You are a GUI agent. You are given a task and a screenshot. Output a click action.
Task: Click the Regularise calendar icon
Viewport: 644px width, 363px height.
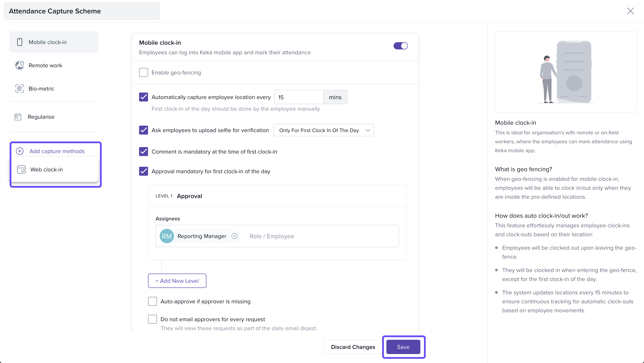click(18, 117)
